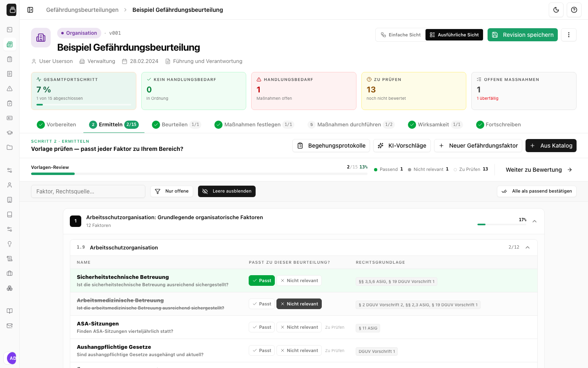Open the Offene Massnahmen summary card
The height and width of the screenshot is (368, 588).
524,91
